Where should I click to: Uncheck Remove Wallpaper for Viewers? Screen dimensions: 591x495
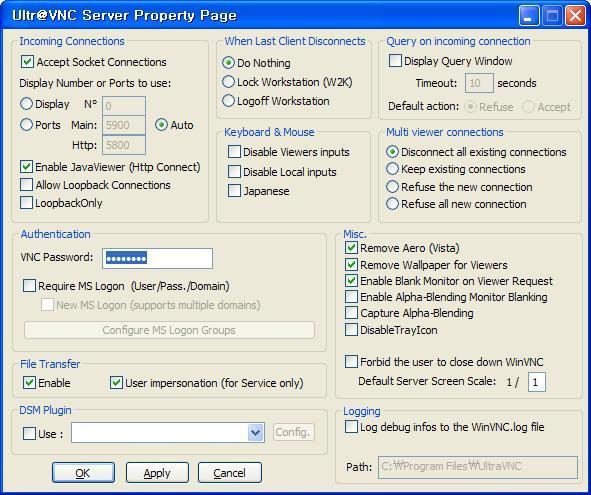(351, 265)
